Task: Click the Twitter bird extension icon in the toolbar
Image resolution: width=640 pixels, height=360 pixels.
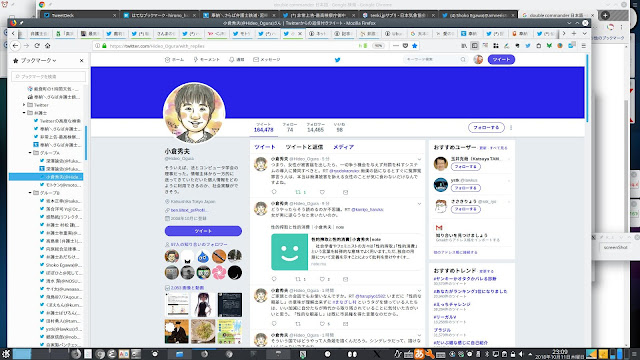Action: (528, 46)
